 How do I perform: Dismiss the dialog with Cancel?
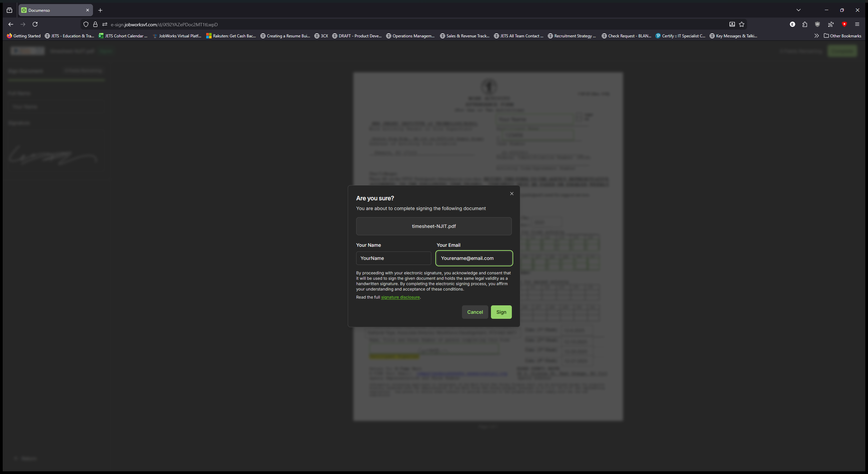point(475,312)
